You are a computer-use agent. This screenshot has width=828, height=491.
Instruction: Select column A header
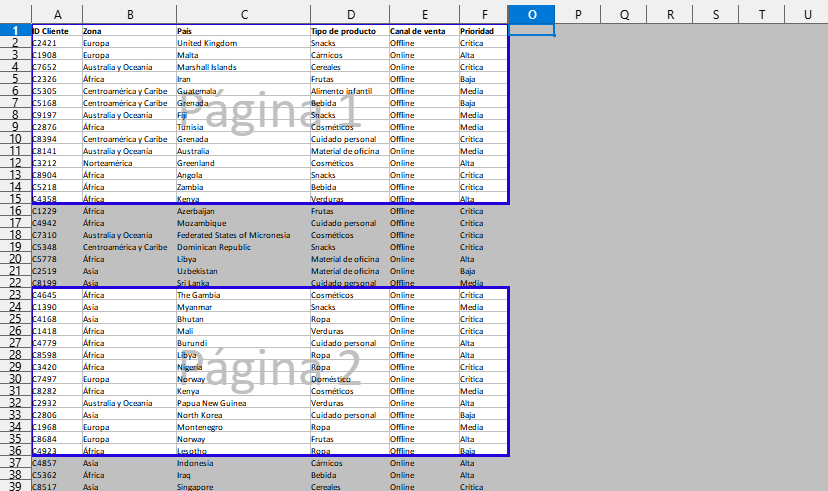click(x=56, y=14)
